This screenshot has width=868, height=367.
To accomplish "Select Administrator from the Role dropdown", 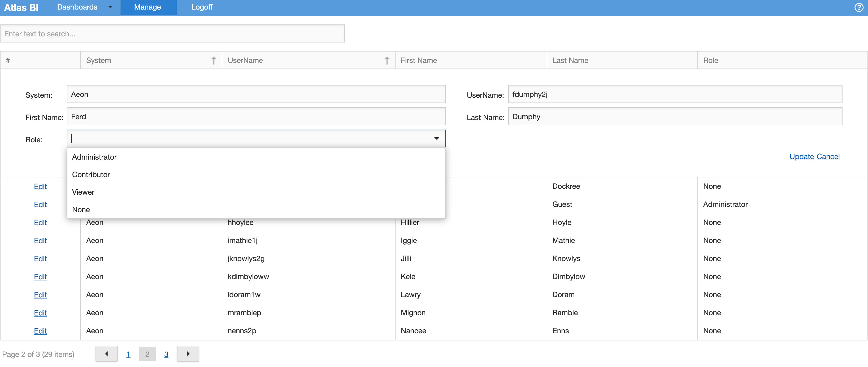I will pos(94,156).
